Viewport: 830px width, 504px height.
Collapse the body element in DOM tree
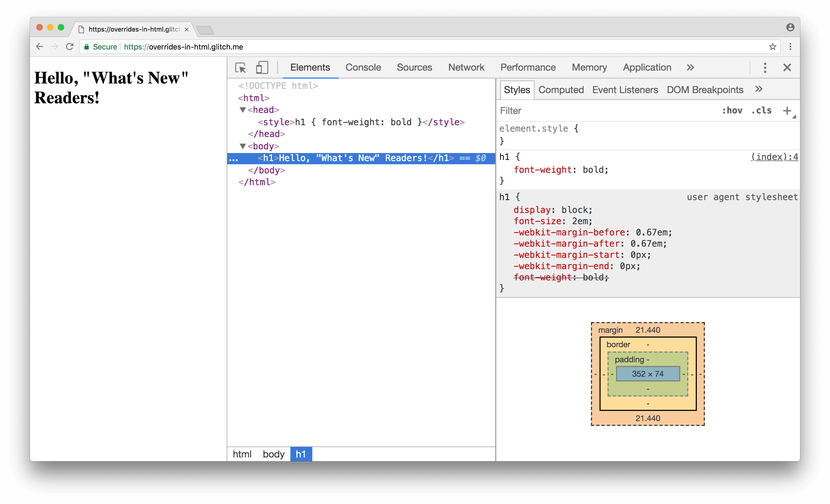point(242,146)
